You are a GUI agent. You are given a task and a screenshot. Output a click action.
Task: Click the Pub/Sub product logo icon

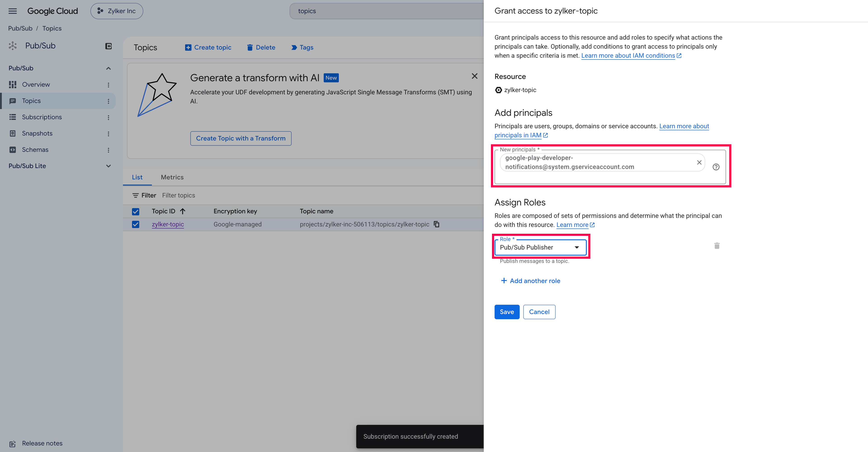[x=13, y=46]
